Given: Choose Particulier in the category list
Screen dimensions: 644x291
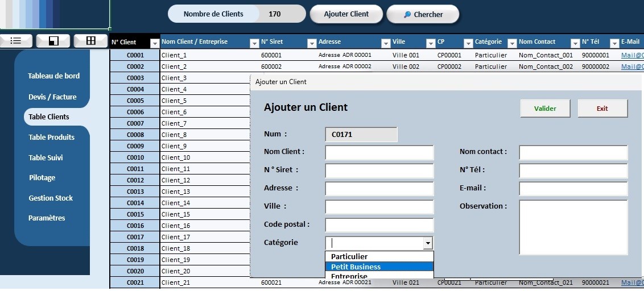Looking at the screenshot, I should [379, 256].
